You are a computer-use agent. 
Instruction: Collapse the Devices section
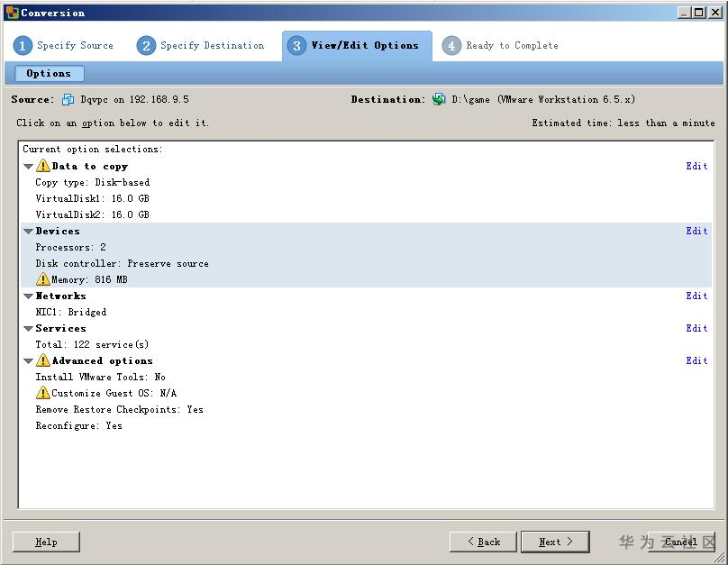(28, 232)
